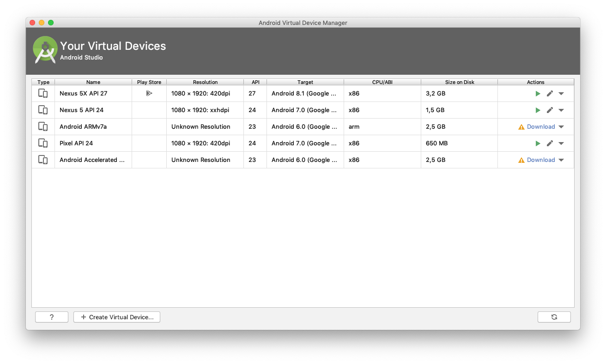Sort by the API column header
Screen dimensions: 606x364
(255, 82)
